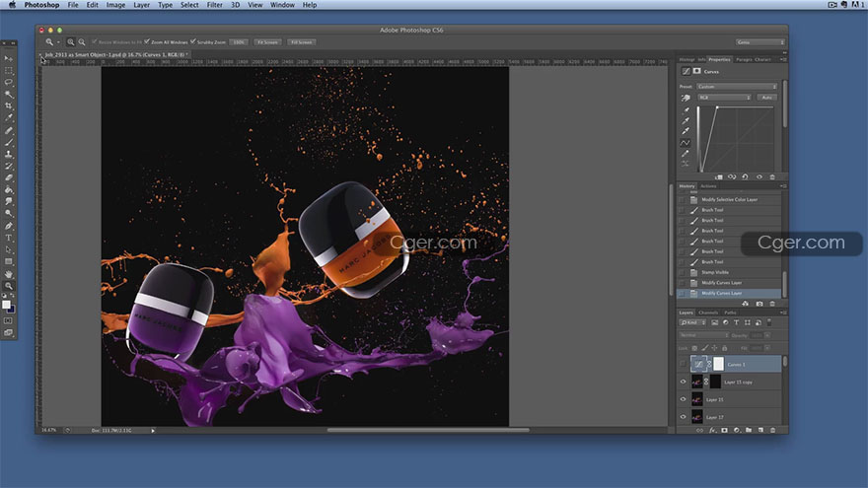Open the Fill slider dropdown arrow
This screenshot has height=488, width=868.
coord(767,348)
